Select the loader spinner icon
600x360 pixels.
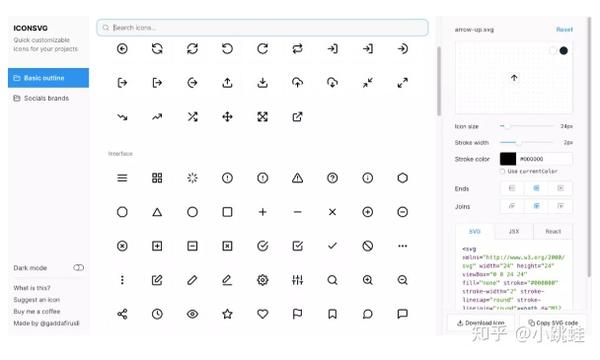(x=192, y=178)
